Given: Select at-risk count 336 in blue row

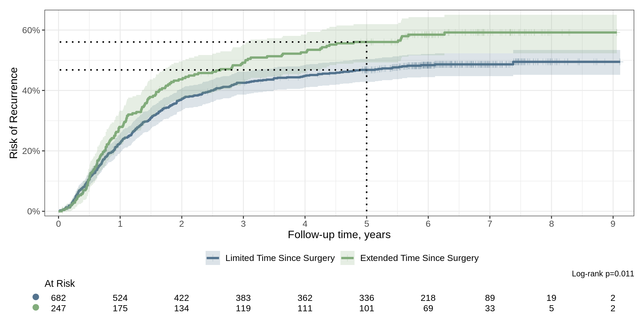Looking at the screenshot, I should tap(367, 298).
